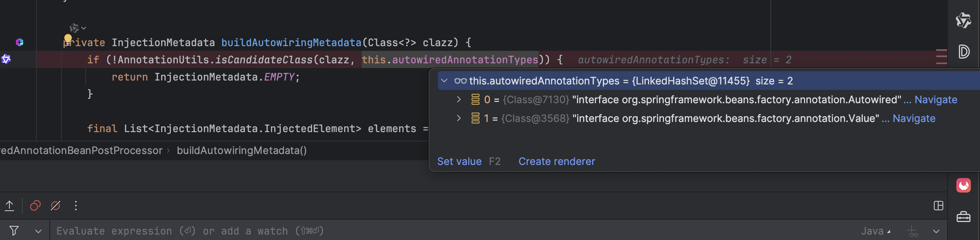Open the red bird plugin tool window

tap(963, 185)
